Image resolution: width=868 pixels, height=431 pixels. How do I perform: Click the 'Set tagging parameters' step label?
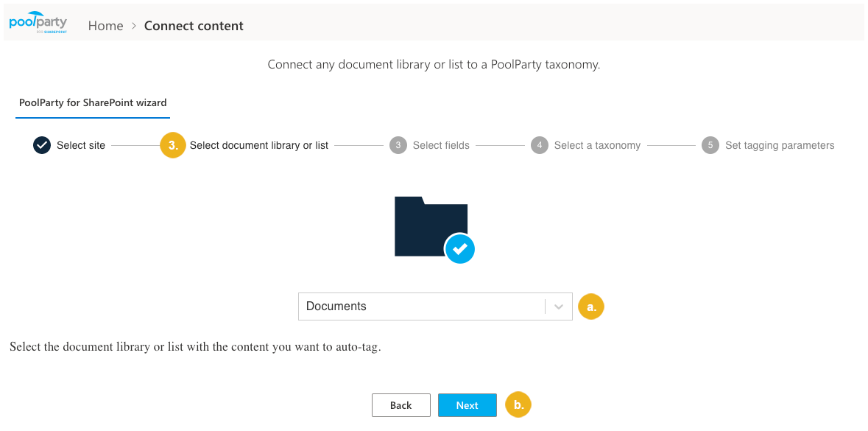click(780, 145)
